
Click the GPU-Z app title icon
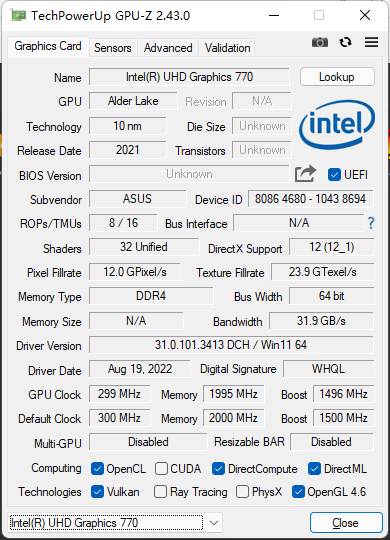pos(18,15)
